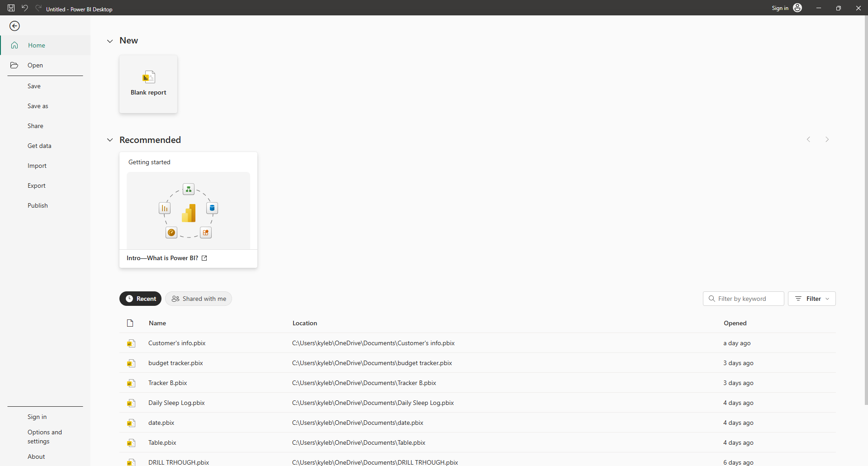Open Daily Sleep Log.pbix file name

(176, 403)
